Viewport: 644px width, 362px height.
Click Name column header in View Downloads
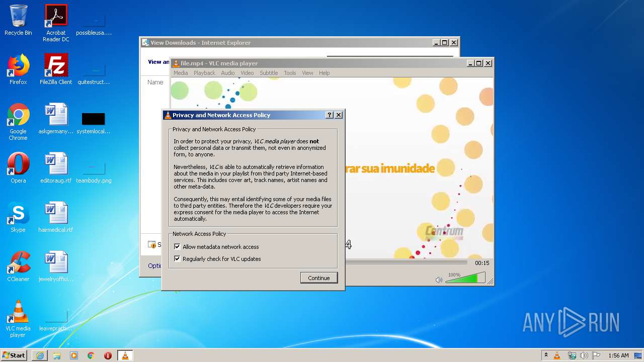[x=155, y=82]
